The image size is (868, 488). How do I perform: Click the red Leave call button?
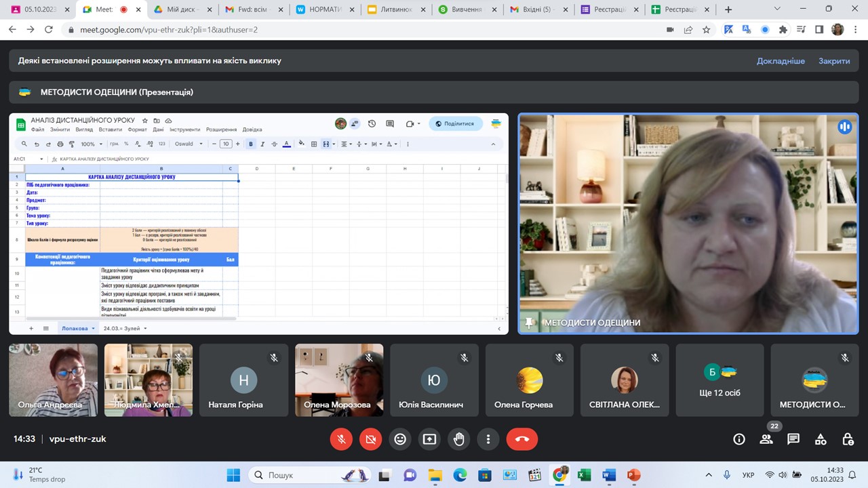point(521,439)
